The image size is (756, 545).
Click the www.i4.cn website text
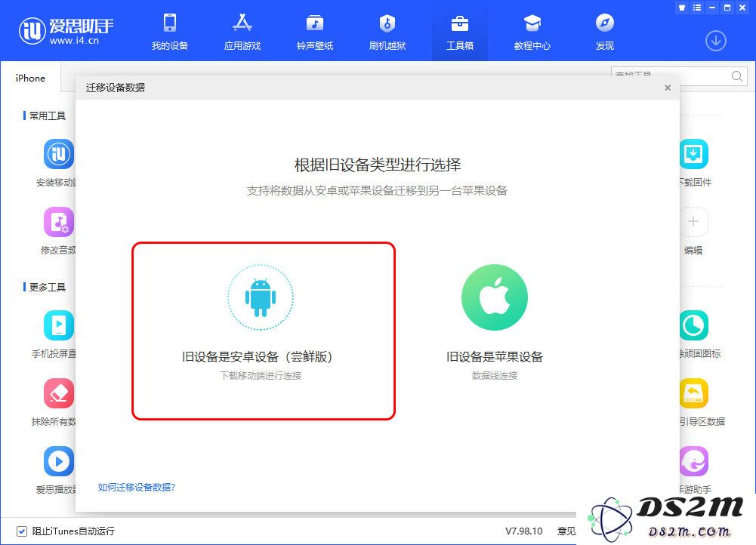pyautogui.click(x=74, y=41)
